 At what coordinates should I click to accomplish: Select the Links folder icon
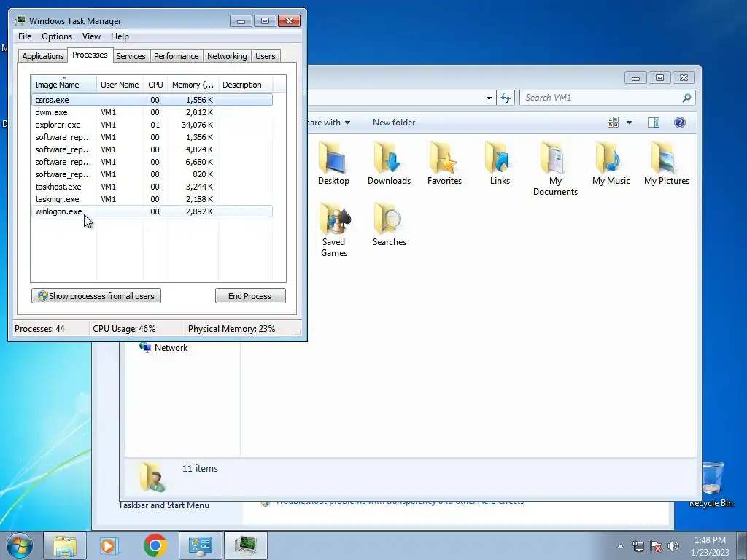click(x=500, y=163)
